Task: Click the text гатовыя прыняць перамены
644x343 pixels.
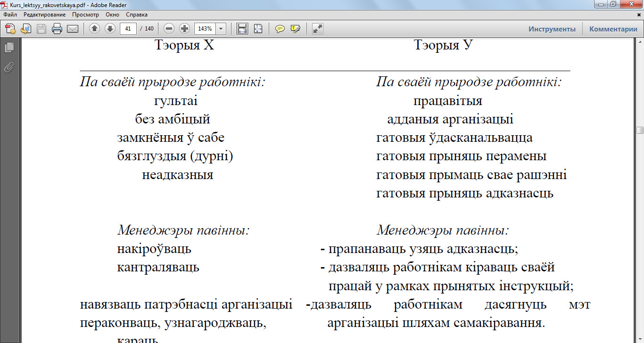Action: click(462, 156)
